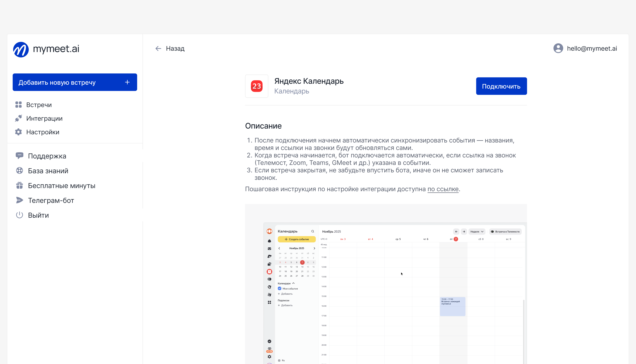Open База знаний via the lifebuoy icon

19,171
